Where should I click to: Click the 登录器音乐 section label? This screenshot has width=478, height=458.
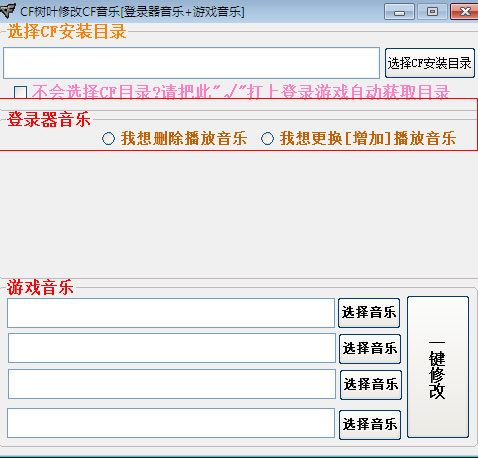49,119
